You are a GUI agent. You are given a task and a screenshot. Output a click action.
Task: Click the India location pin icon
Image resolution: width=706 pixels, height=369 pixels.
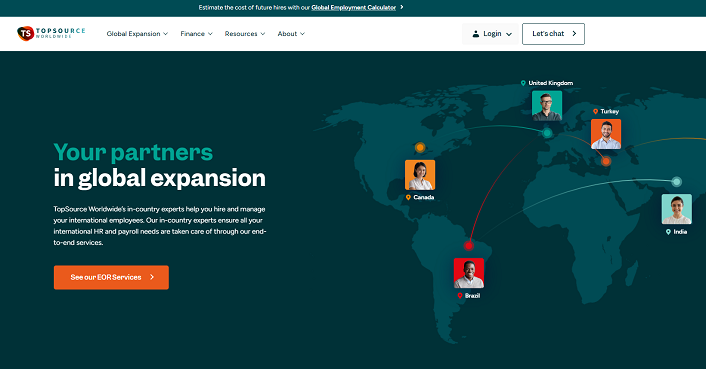point(668,232)
